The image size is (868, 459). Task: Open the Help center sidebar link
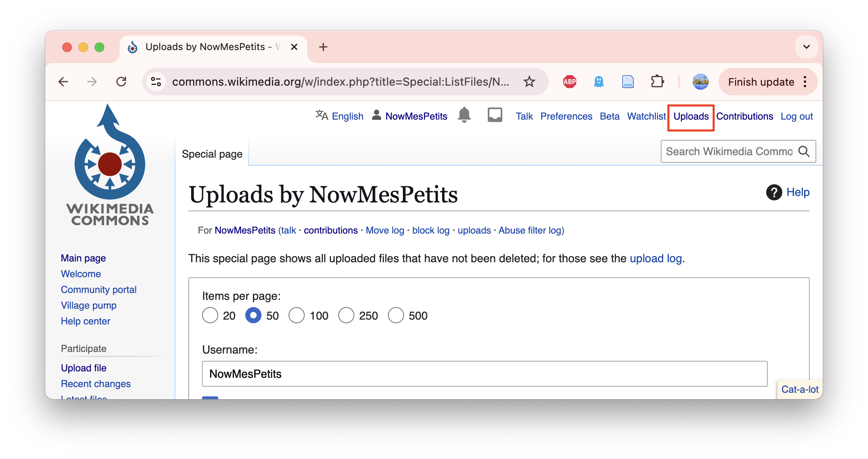85,321
